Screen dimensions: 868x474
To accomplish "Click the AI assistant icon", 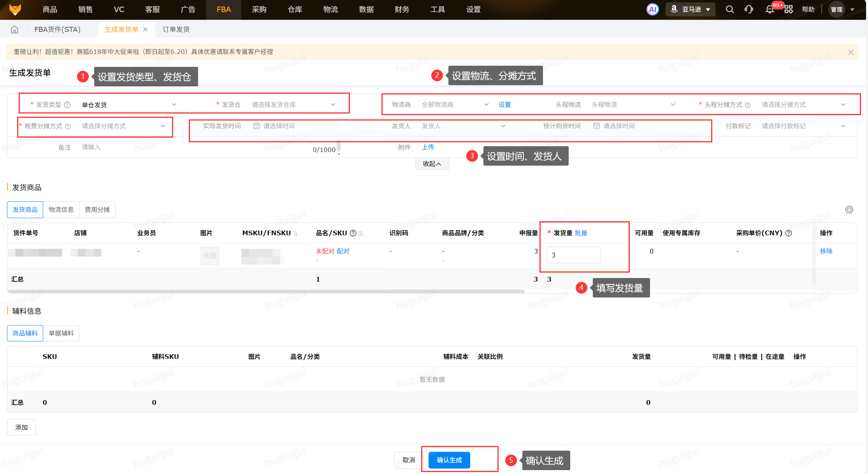I will [x=652, y=9].
